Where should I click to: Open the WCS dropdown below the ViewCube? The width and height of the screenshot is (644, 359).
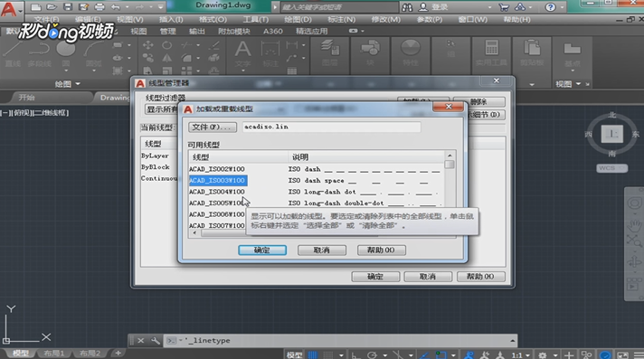tap(611, 168)
